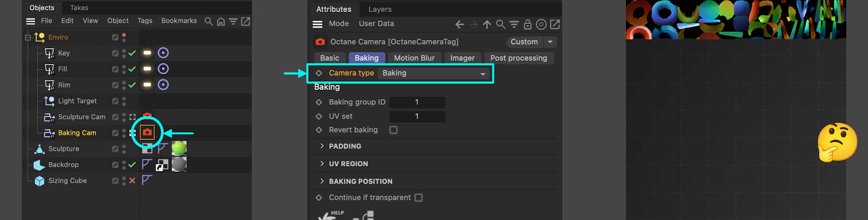The image size is (868, 220).
Task: Switch to the Motion Blur tab
Action: pos(414,58)
